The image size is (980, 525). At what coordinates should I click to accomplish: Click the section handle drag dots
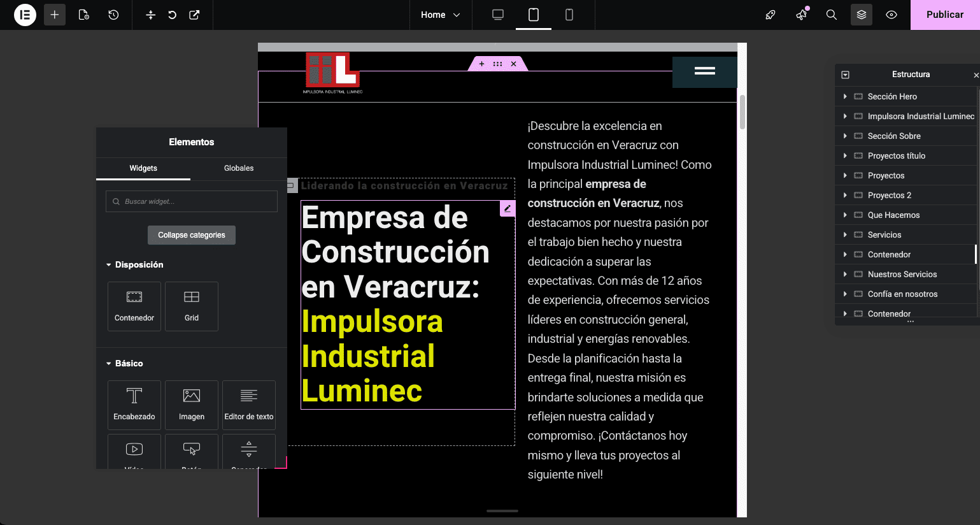497,64
